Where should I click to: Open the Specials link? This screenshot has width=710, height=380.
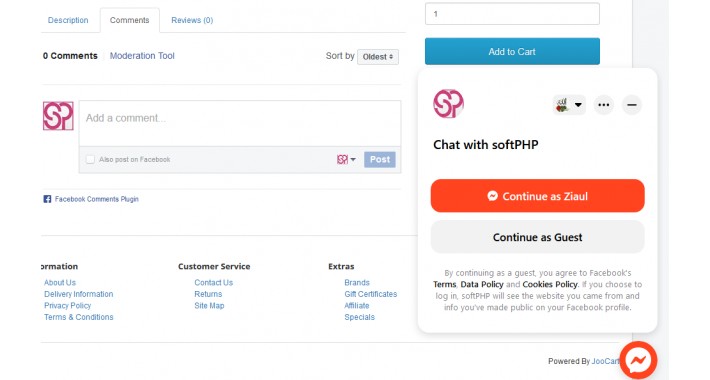(360, 317)
